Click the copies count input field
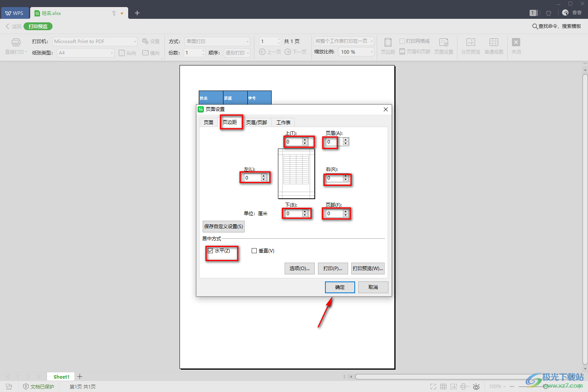 click(192, 53)
